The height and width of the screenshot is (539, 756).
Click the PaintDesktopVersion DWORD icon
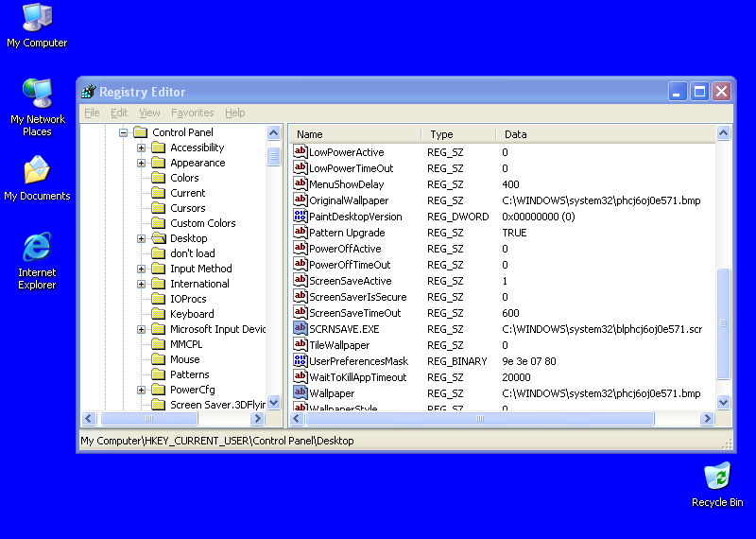(x=300, y=216)
